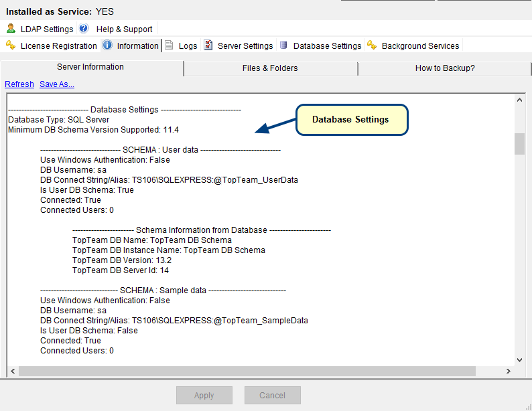Image resolution: width=532 pixels, height=411 pixels.
Task: Click the horizontal scrollbar left arrow
Action: click(x=13, y=371)
